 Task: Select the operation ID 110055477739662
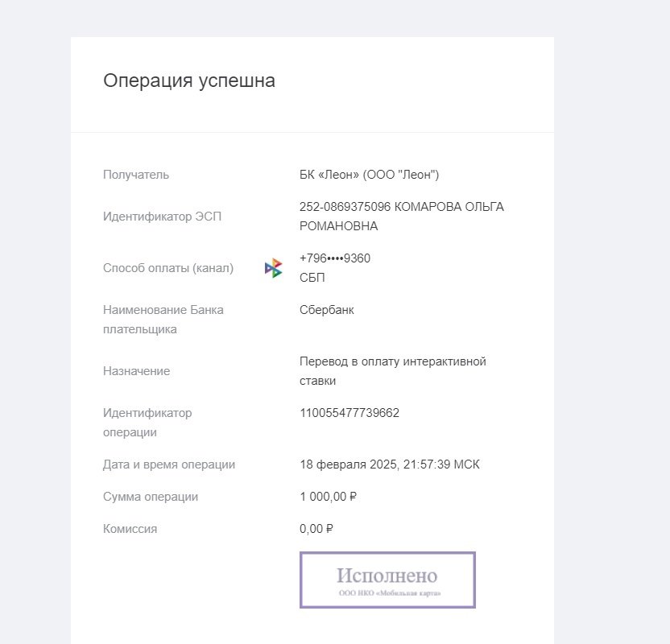click(349, 413)
